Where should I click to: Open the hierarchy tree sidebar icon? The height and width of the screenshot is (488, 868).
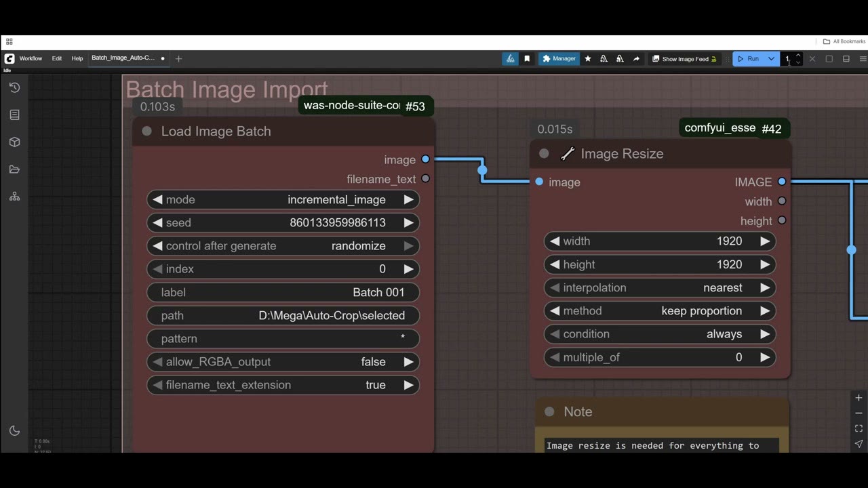(x=14, y=197)
